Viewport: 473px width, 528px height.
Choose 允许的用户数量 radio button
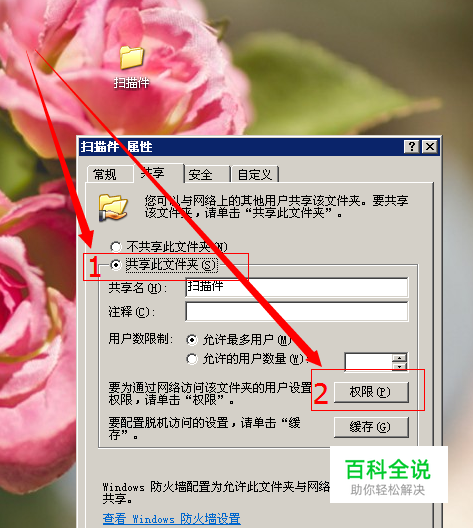click(x=192, y=359)
